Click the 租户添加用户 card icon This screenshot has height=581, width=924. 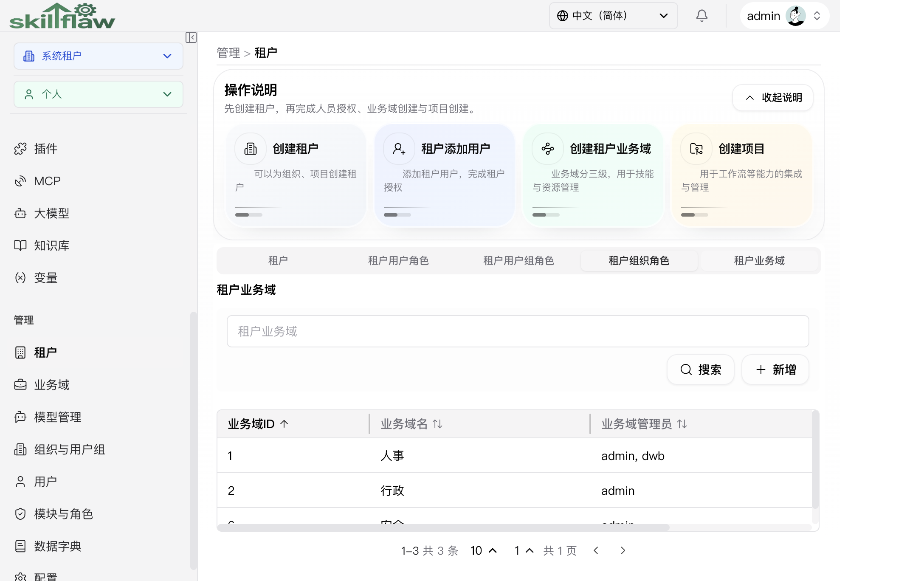tap(399, 149)
